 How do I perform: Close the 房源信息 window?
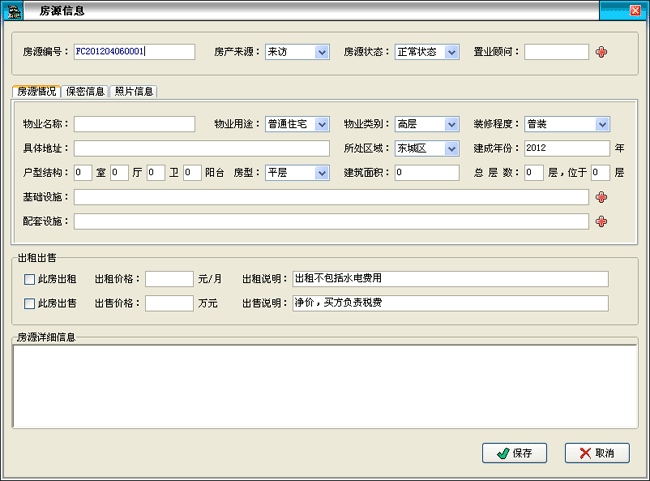[x=635, y=10]
